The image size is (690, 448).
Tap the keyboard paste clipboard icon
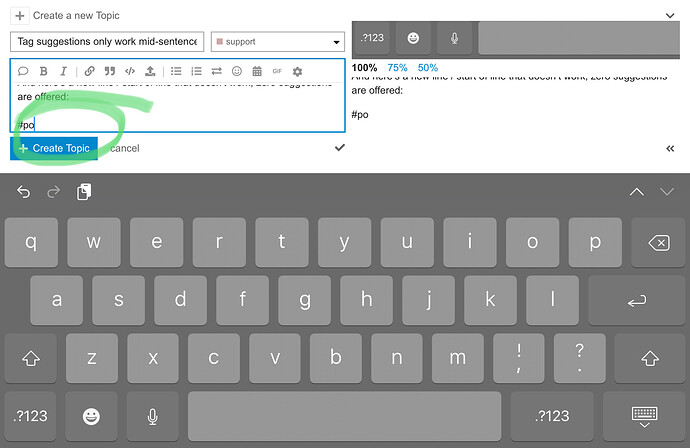[x=84, y=192]
